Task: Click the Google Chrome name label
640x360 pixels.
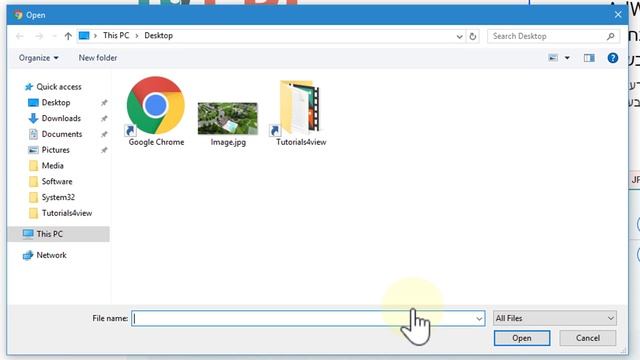Action: click(x=156, y=142)
